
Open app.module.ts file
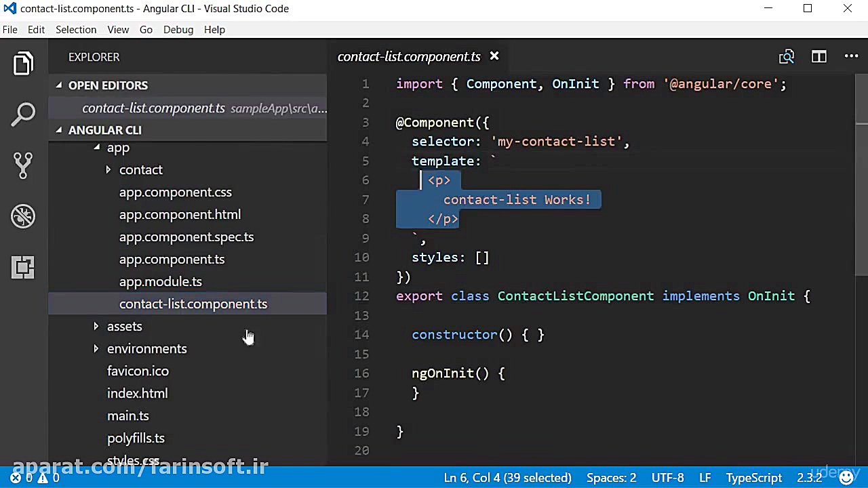coord(161,281)
